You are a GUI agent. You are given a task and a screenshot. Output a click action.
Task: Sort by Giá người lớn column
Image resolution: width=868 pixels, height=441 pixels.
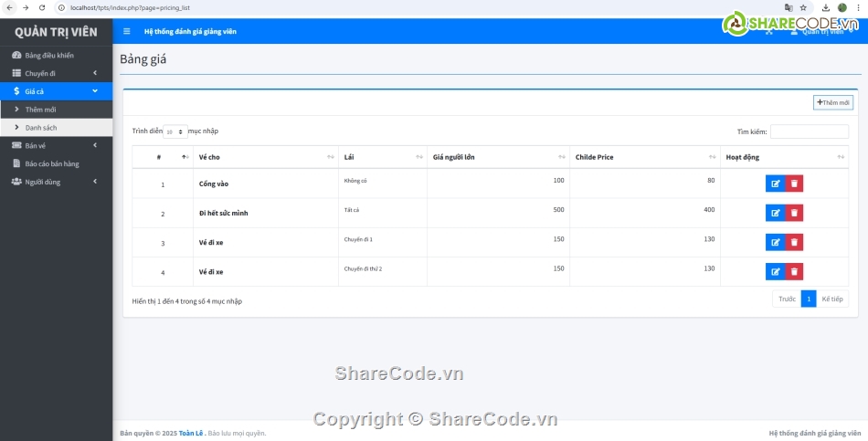click(498, 157)
